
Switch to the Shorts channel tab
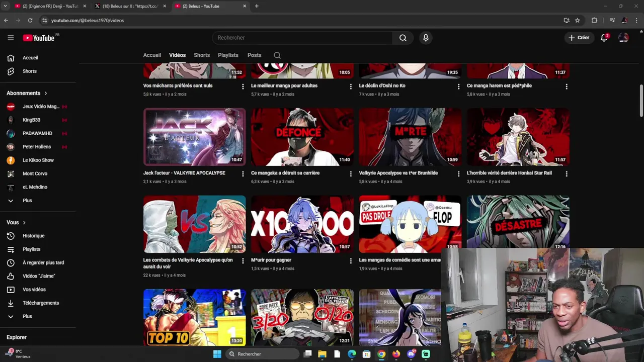[x=202, y=55]
